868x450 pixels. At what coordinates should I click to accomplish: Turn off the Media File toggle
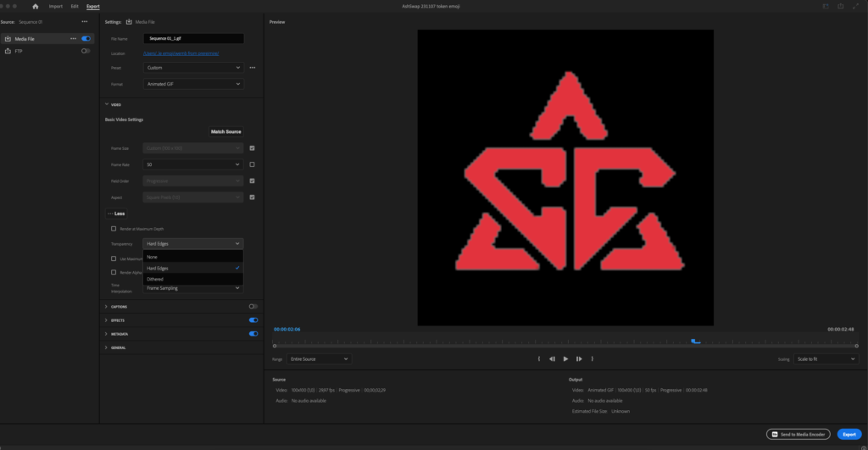(86, 38)
